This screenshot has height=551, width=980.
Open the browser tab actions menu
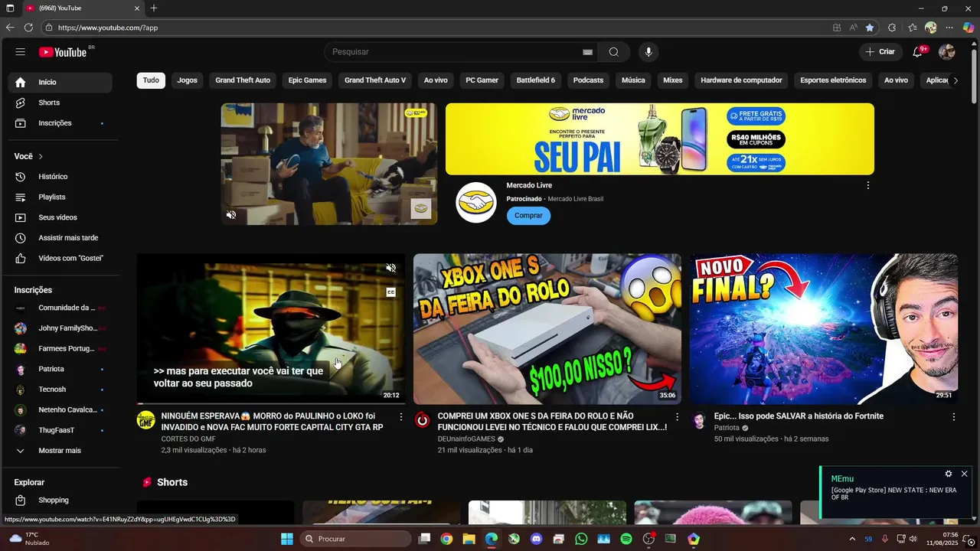coord(10,8)
